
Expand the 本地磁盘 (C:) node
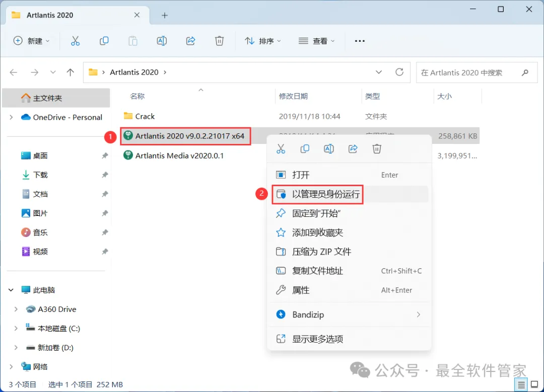(x=16, y=328)
